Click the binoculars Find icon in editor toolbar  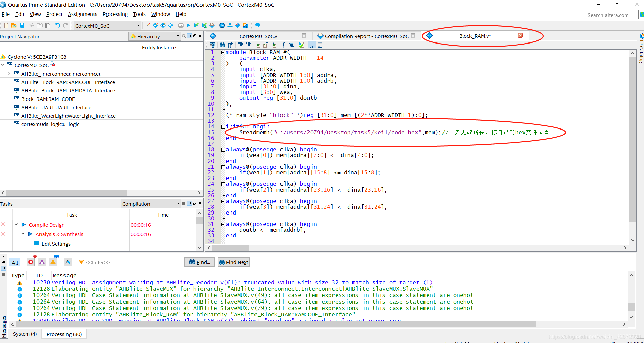point(222,45)
